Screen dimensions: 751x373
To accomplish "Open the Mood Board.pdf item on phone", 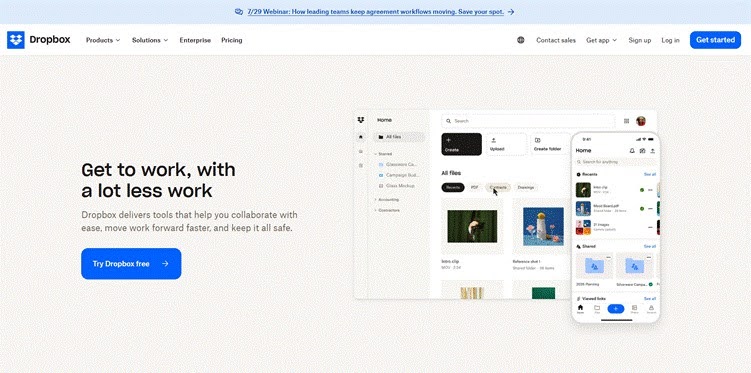I will pyautogui.click(x=615, y=208).
